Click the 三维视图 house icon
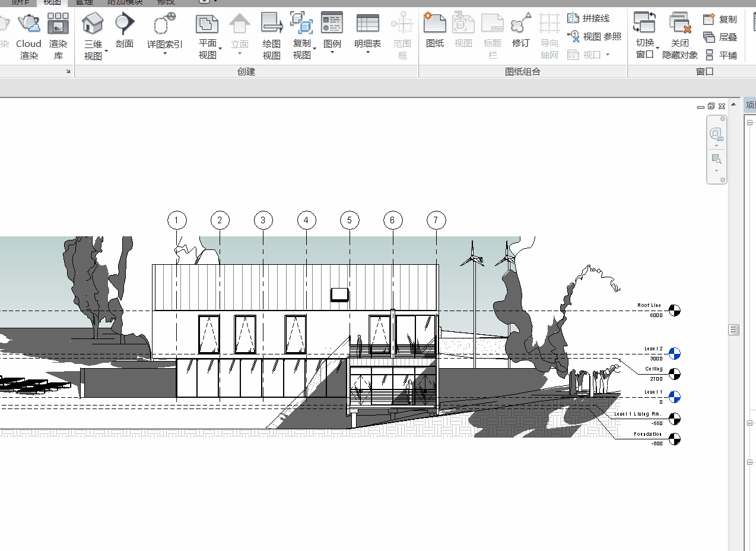 93,24
